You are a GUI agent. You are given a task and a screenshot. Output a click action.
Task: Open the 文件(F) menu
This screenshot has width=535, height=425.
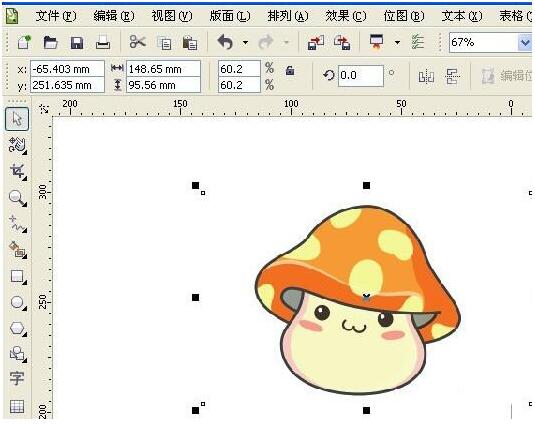(x=56, y=16)
